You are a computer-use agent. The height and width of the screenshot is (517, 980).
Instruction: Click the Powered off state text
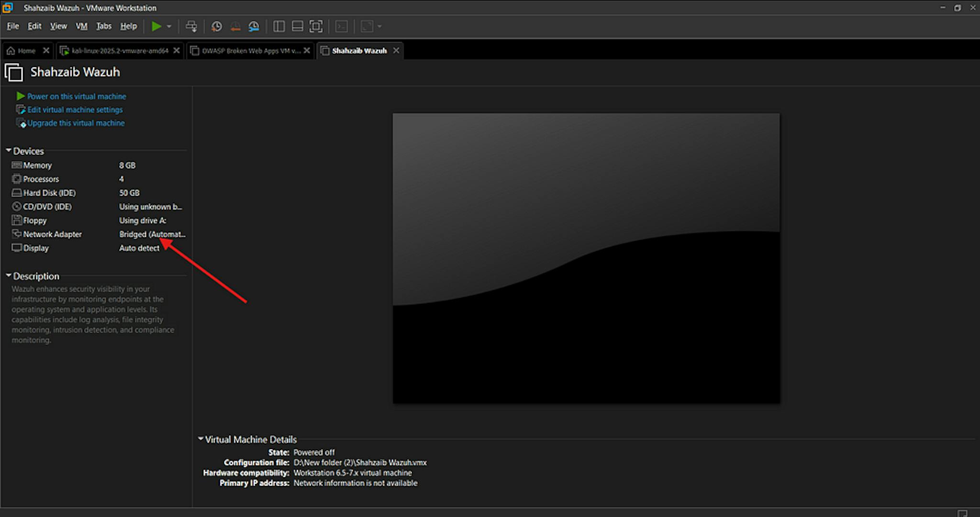click(x=314, y=452)
